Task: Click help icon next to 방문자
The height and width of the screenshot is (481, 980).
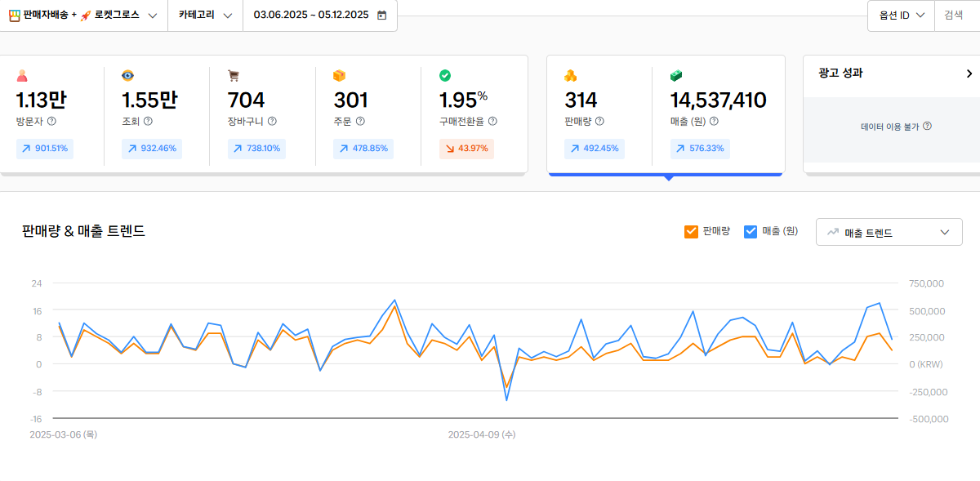Action: pos(51,122)
